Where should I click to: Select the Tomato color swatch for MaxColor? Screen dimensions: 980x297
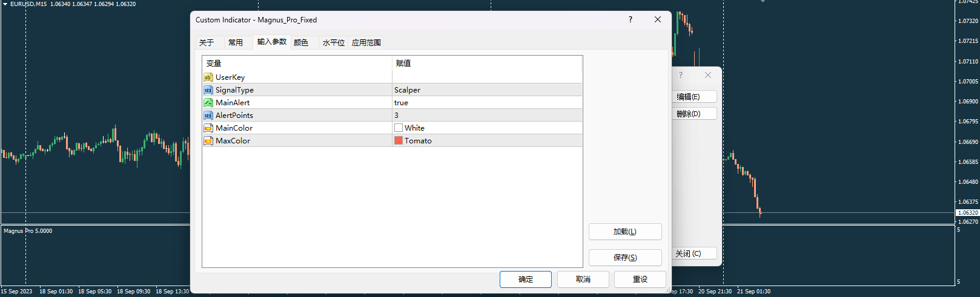point(399,140)
